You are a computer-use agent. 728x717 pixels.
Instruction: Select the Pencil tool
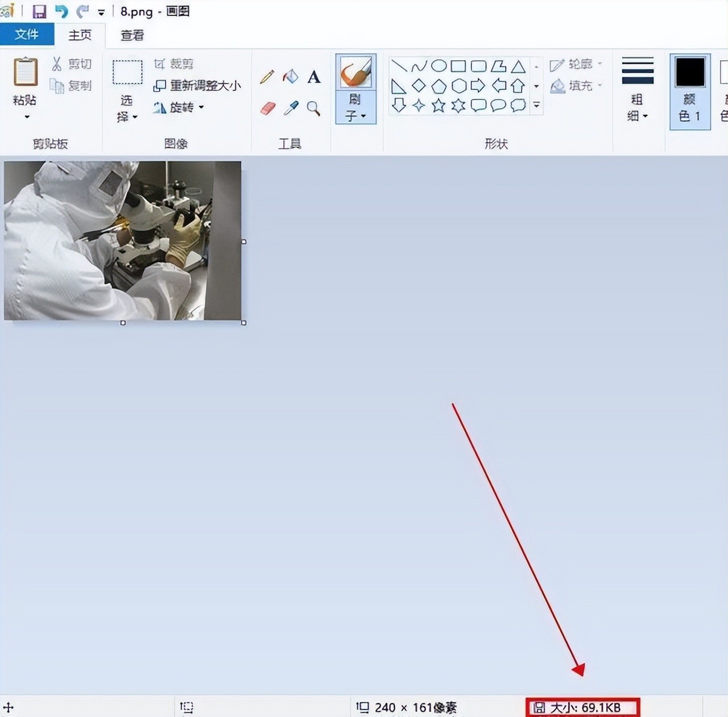(267, 77)
